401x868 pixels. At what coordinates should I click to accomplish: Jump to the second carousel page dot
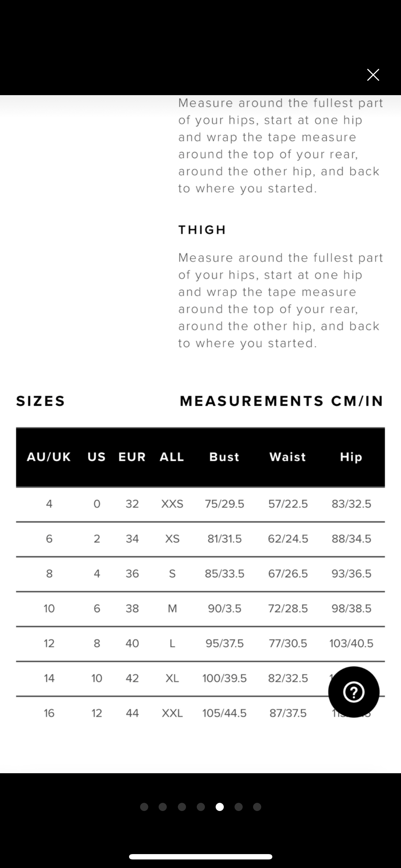[x=163, y=807]
